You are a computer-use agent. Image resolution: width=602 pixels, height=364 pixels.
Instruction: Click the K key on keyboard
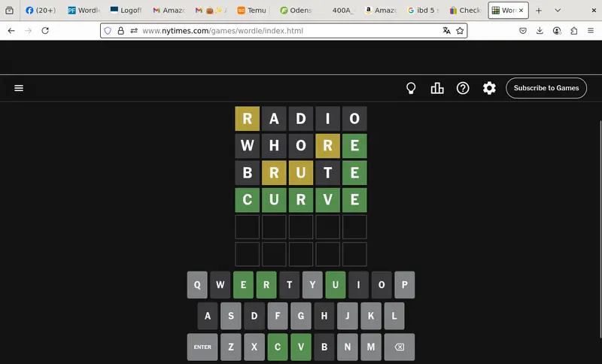(371, 316)
